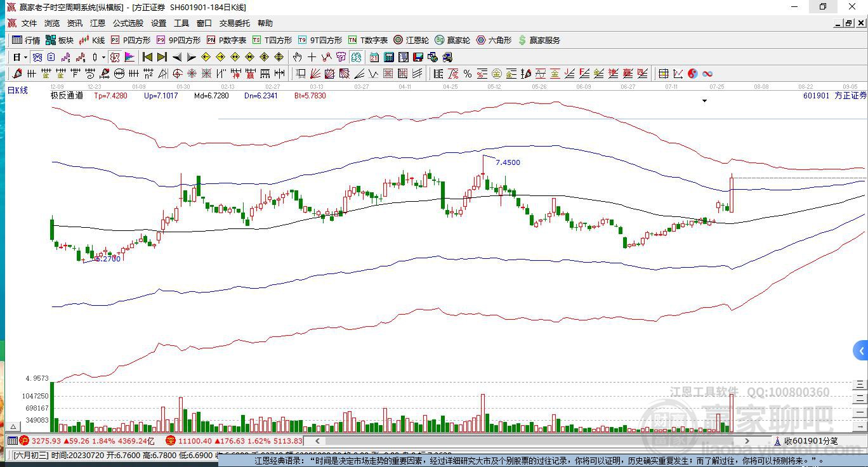Screen dimensions: 868x467
Task: Click the percent symbol drawing tool
Action: tap(468, 74)
